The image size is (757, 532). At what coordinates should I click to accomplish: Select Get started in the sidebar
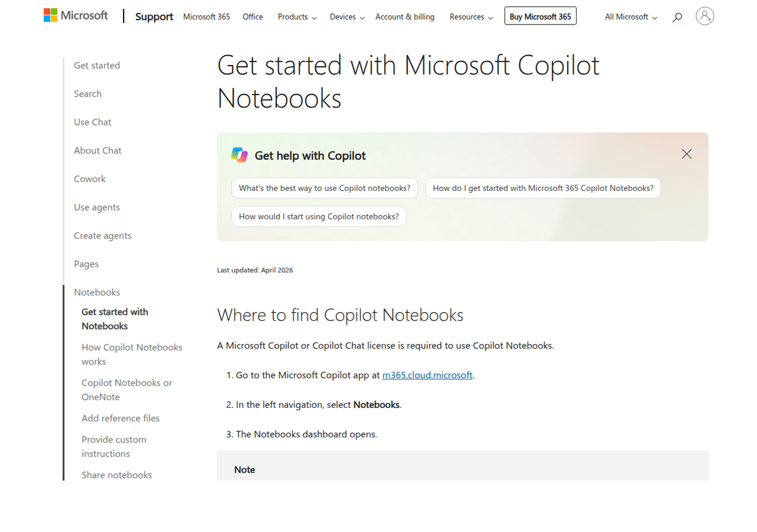pos(97,66)
